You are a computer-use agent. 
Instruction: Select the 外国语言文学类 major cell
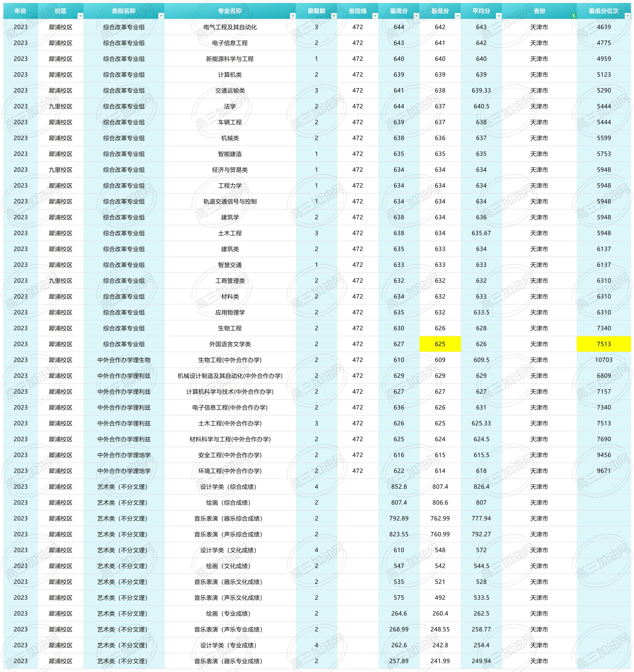point(230,344)
